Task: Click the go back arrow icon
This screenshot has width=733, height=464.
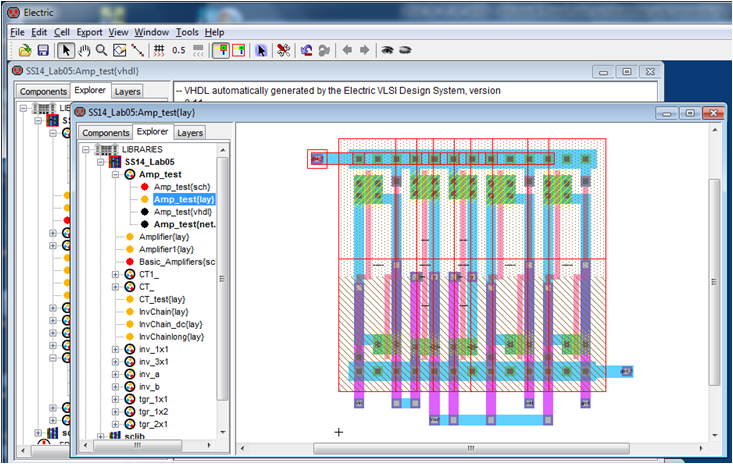Action: (347, 50)
